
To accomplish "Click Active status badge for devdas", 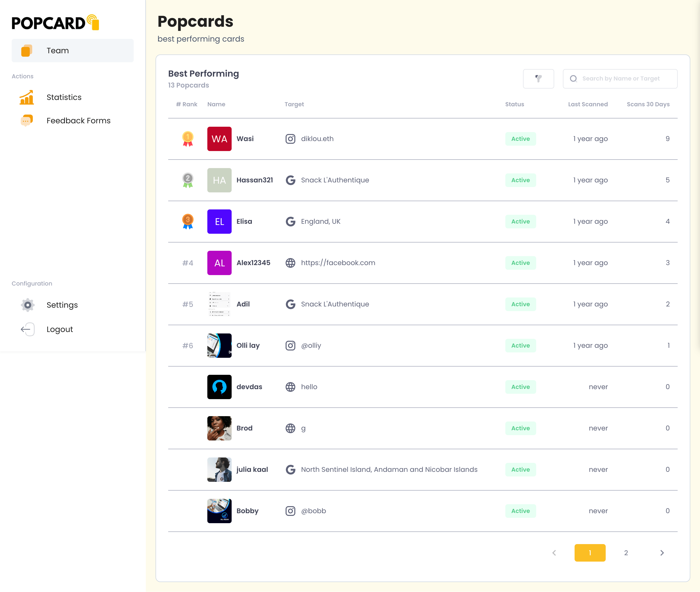I will 520,387.
